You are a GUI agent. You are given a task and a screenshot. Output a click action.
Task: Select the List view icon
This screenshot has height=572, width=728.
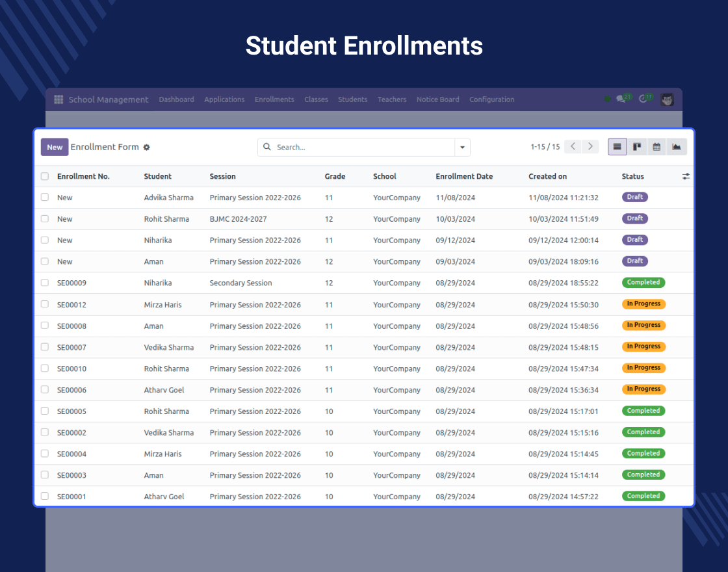pyautogui.click(x=616, y=147)
